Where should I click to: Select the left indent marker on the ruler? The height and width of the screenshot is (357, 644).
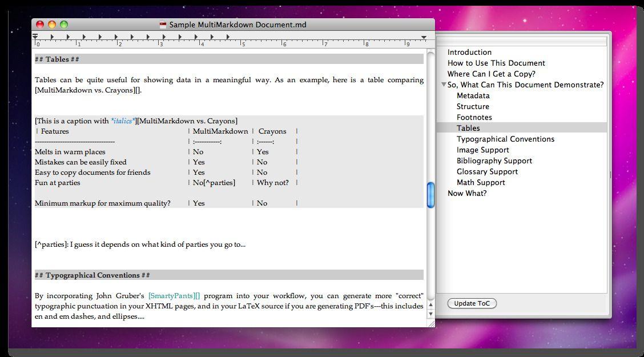[x=35, y=37]
